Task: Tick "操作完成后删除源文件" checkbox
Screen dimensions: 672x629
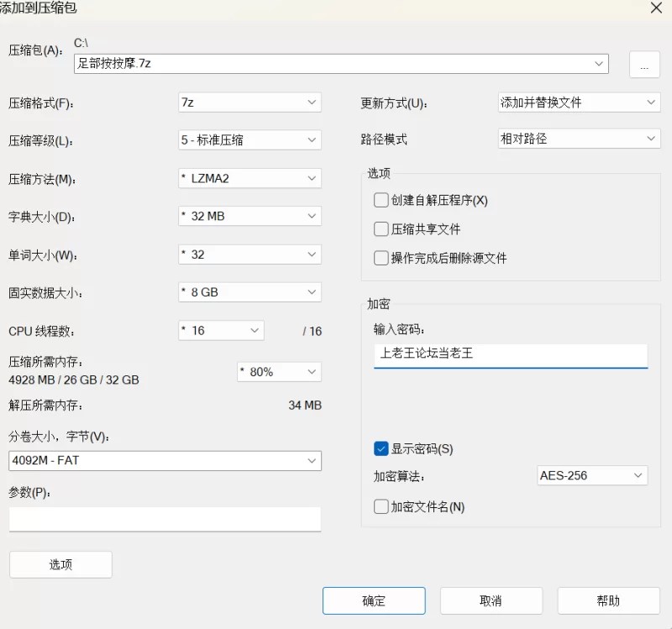Action: 381,258
